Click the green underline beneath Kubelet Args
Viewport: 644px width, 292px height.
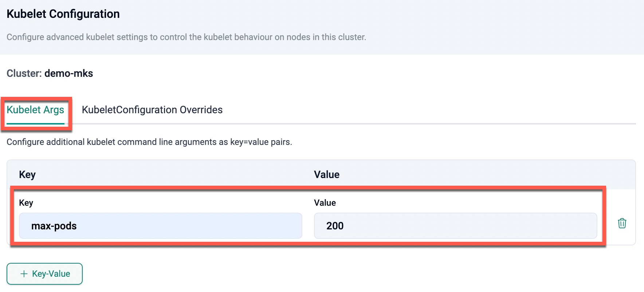tap(35, 124)
